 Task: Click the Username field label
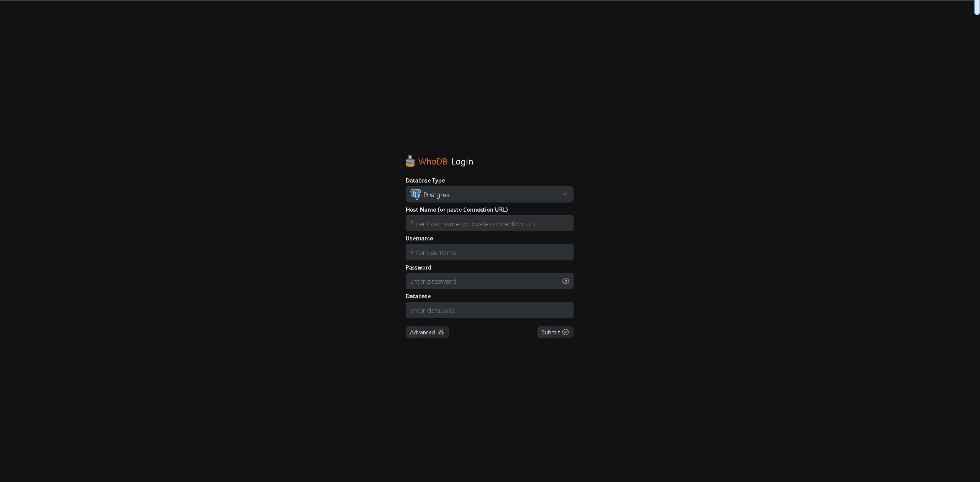(419, 238)
